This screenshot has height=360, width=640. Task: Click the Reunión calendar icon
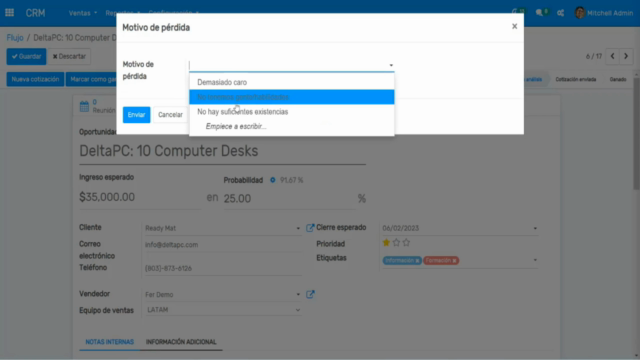pyautogui.click(x=84, y=107)
